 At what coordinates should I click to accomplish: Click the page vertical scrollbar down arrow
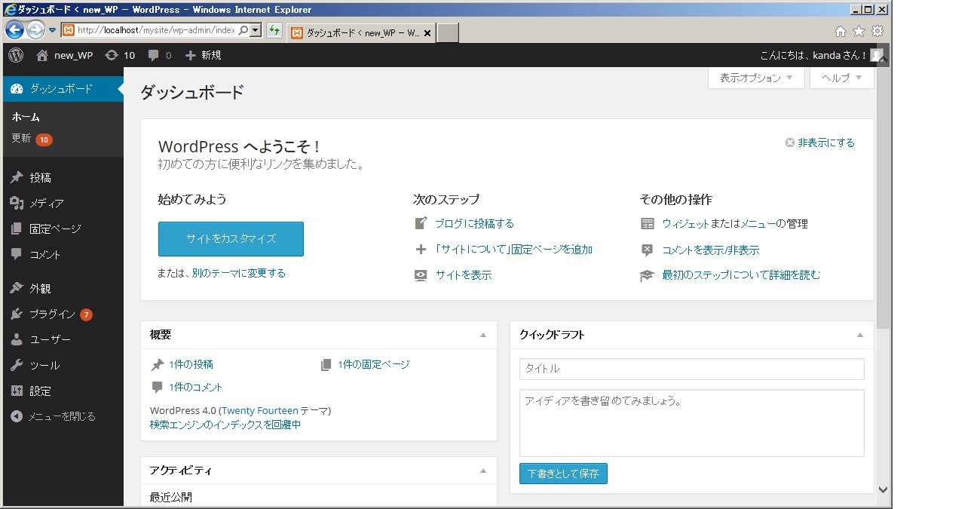(884, 489)
